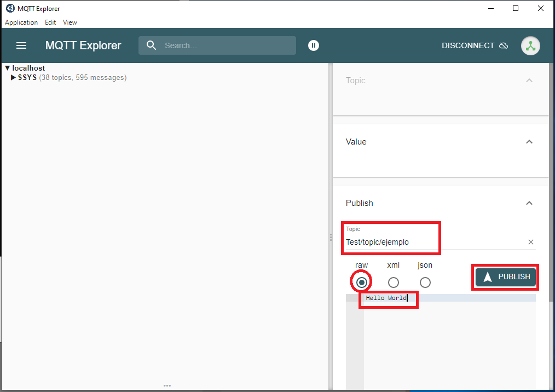Click the vertical panel splitter handle

click(331, 237)
